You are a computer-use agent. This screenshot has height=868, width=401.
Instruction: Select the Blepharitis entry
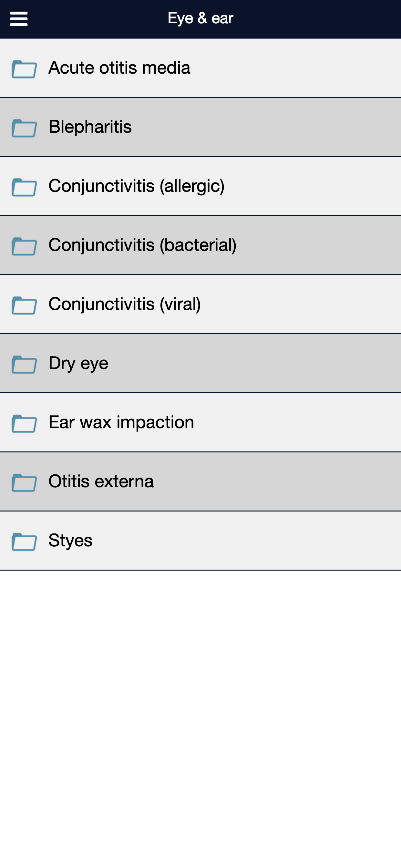[x=200, y=127]
